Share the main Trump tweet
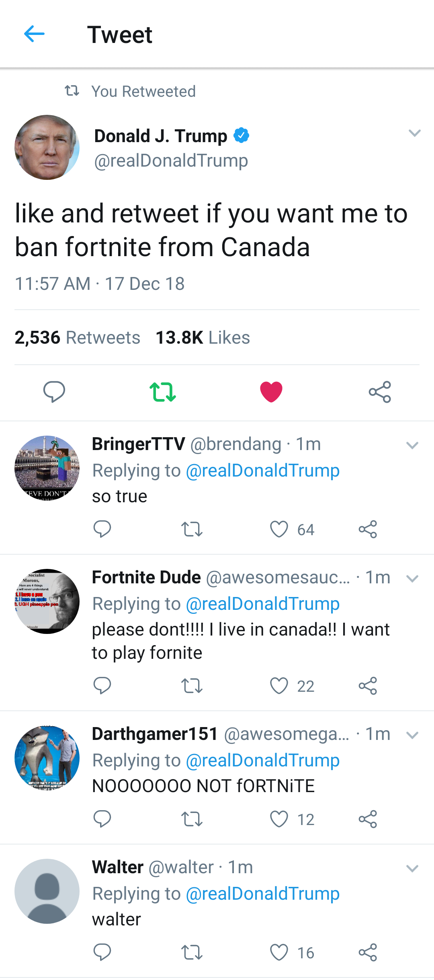434x980 pixels. point(380,391)
